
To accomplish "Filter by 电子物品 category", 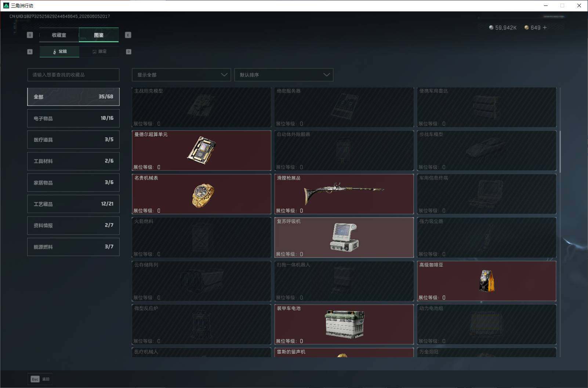I will [73, 118].
